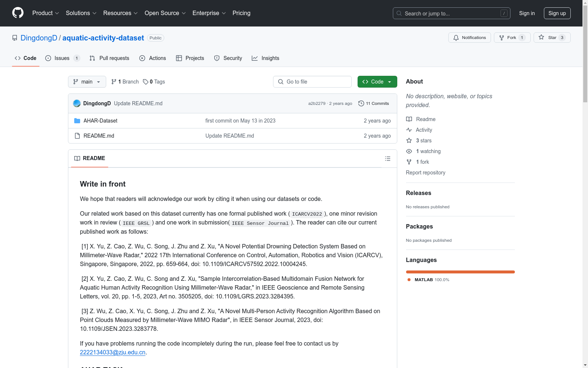Viewport: 588px width, 368px height.
Task: View the 11 Commits history
Action: click(x=374, y=103)
